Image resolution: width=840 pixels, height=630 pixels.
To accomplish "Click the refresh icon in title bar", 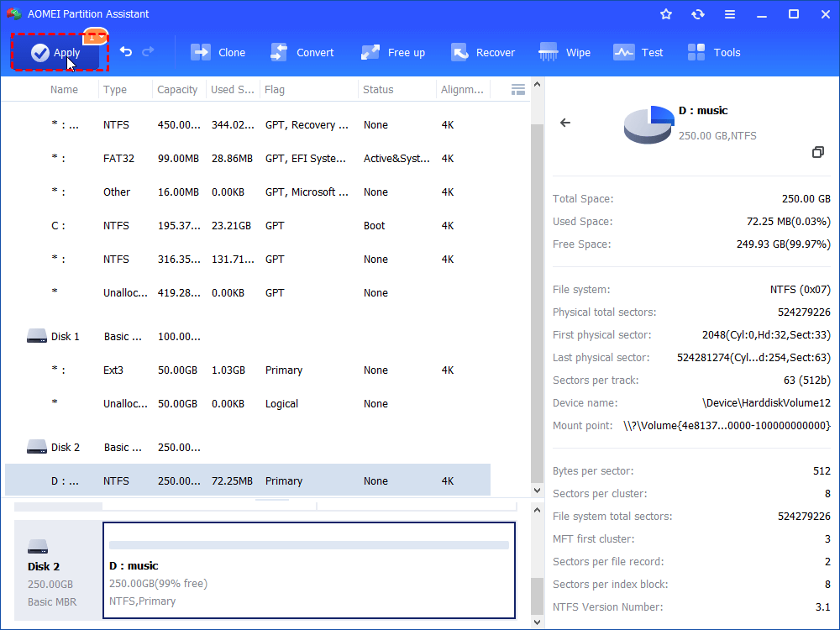I will pyautogui.click(x=697, y=14).
